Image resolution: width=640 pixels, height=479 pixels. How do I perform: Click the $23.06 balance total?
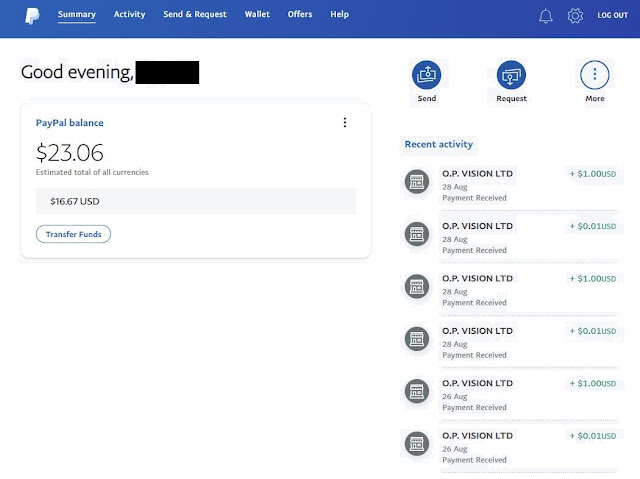tap(69, 153)
